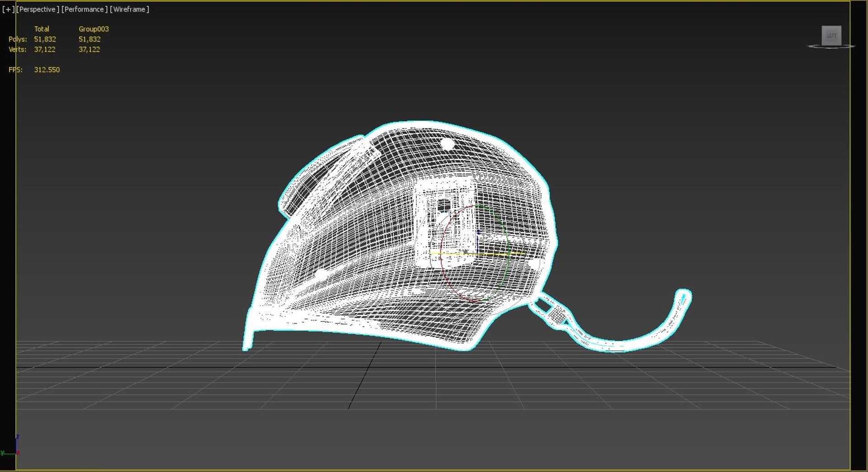Open the Performance viewport label menu
This screenshot has width=868, height=472.
[x=85, y=9]
